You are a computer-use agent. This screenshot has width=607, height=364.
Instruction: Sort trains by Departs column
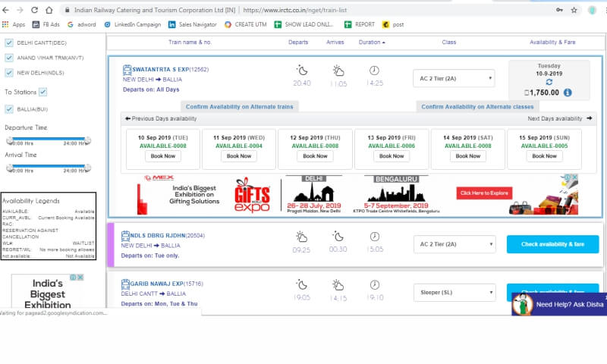pos(298,42)
